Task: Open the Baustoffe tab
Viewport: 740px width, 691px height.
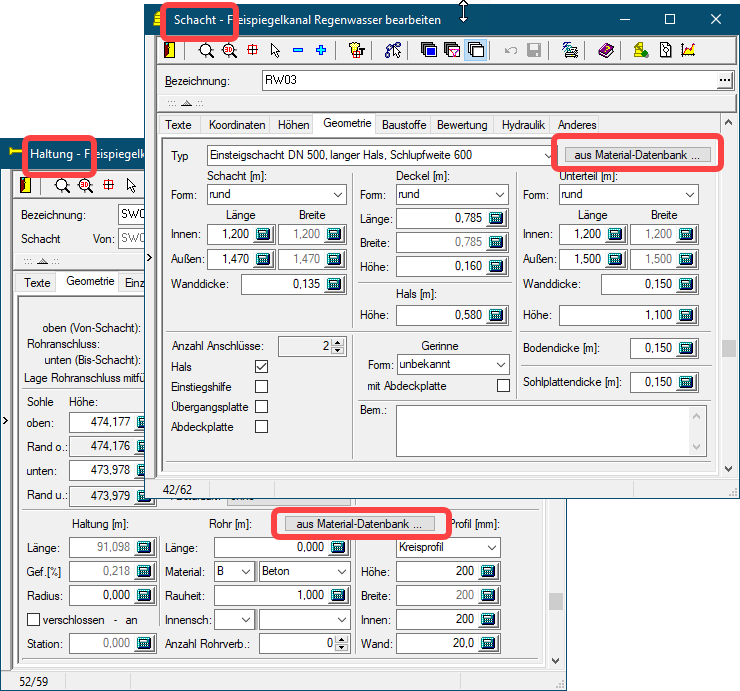Action: tap(404, 125)
